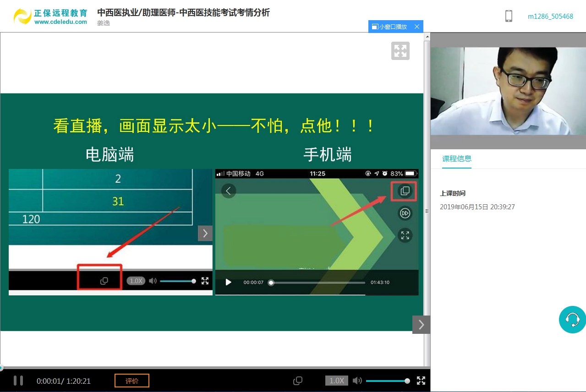
Task: Expand the side panel arrow at slide bottom-right
Action: click(421, 325)
